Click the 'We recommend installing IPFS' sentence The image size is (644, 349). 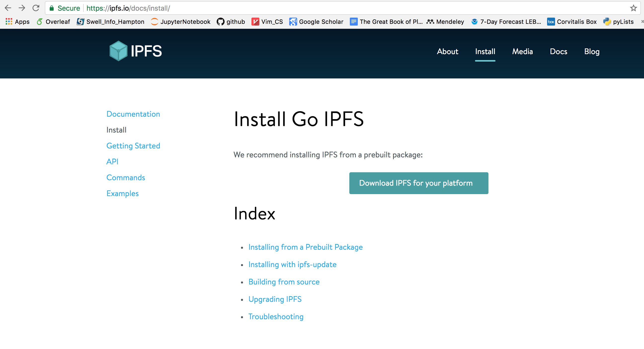328,155
